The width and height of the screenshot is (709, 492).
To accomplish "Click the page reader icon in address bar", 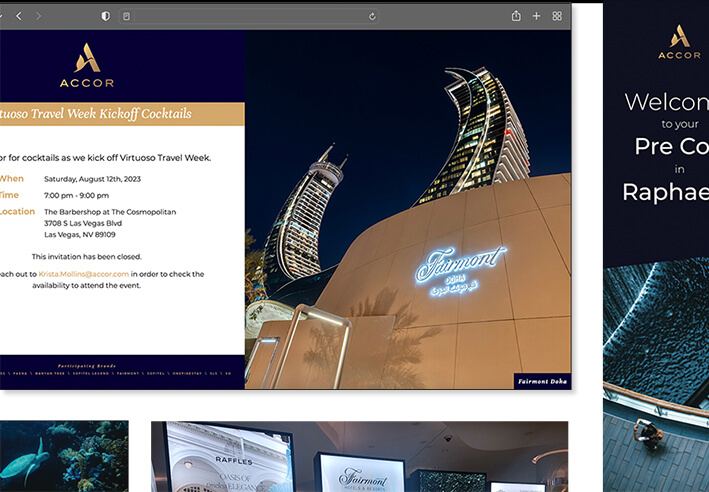I will pos(127,17).
